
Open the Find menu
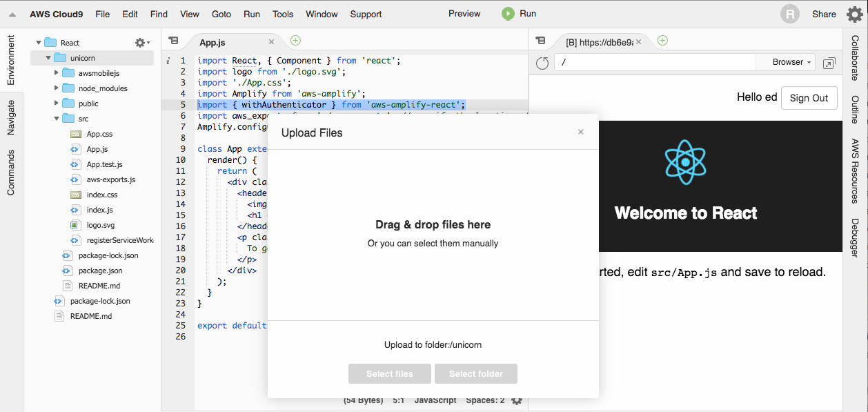point(159,14)
